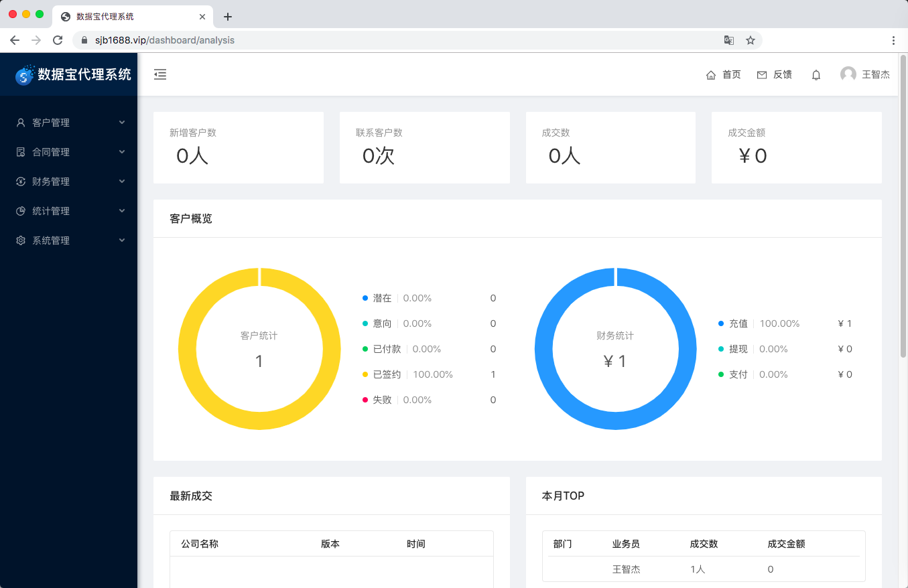
Task: Go to 首页 link
Action: pyautogui.click(x=732, y=75)
